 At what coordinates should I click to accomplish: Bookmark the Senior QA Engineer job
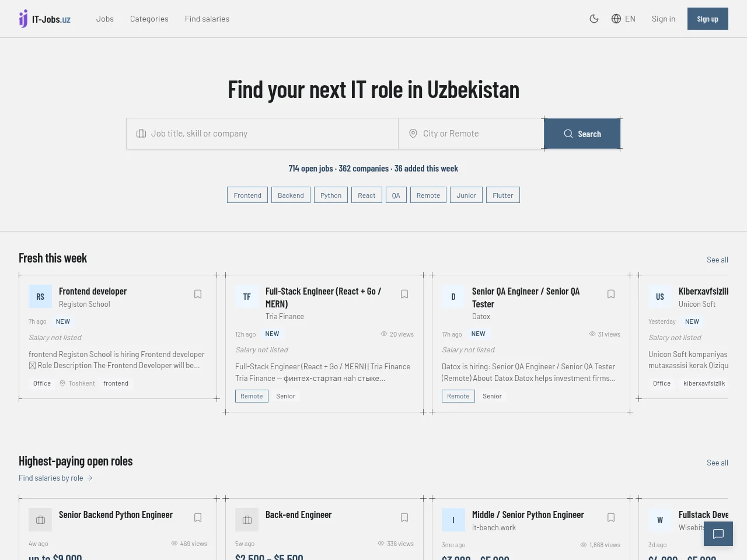[611, 294]
